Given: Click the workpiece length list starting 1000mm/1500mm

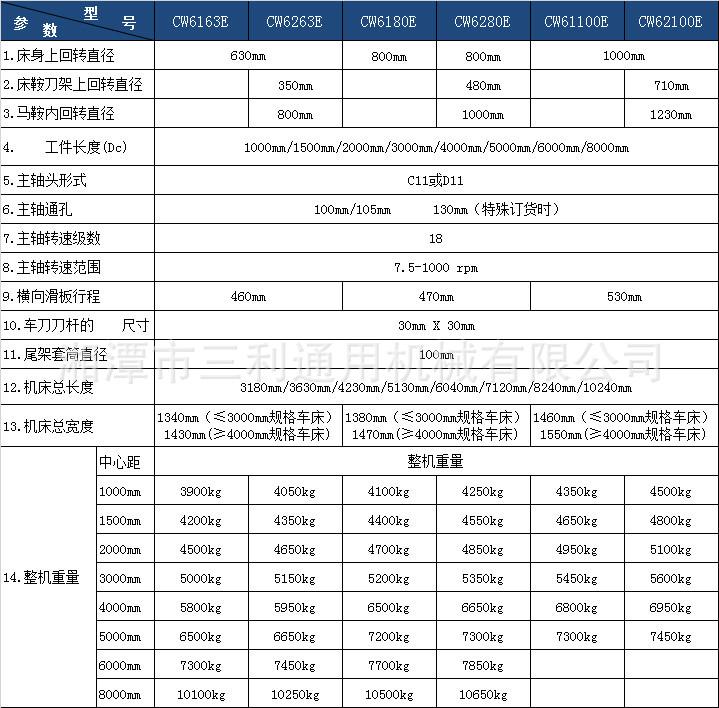Looking at the screenshot, I should tap(436, 147).
